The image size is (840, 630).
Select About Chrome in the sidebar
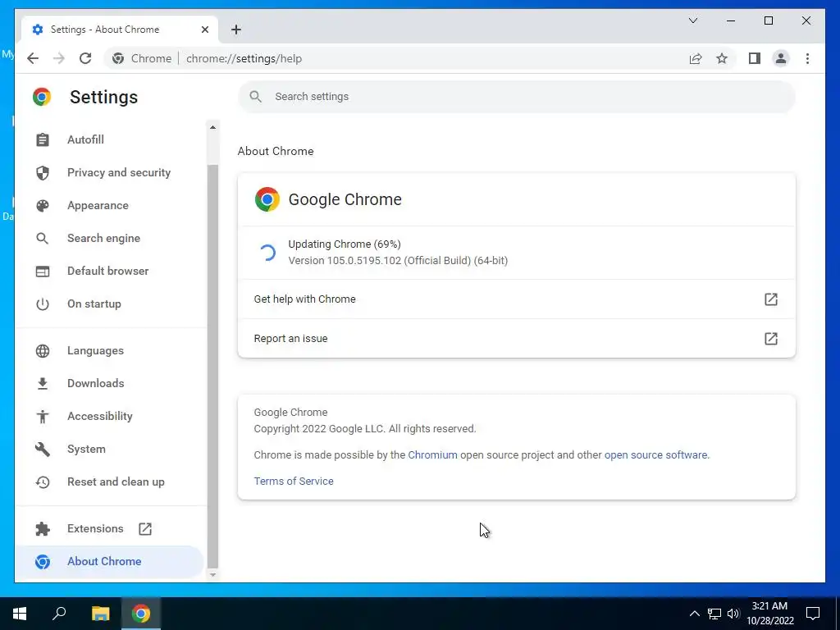point(110,561)
